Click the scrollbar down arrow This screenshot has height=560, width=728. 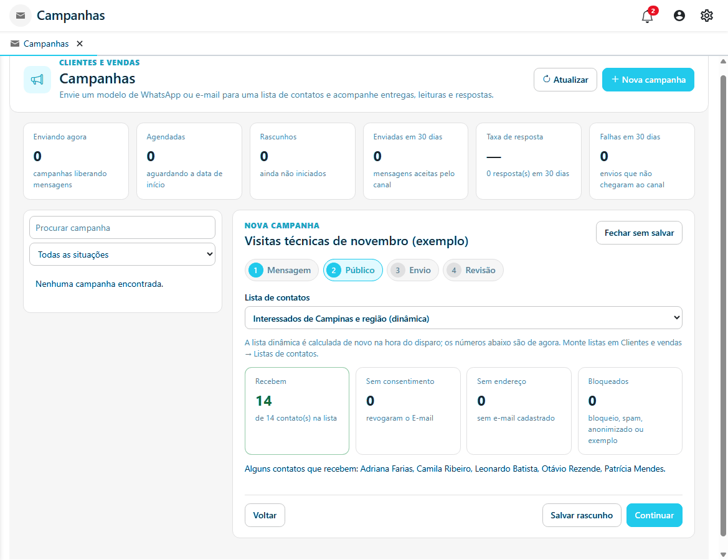[723, 555]
